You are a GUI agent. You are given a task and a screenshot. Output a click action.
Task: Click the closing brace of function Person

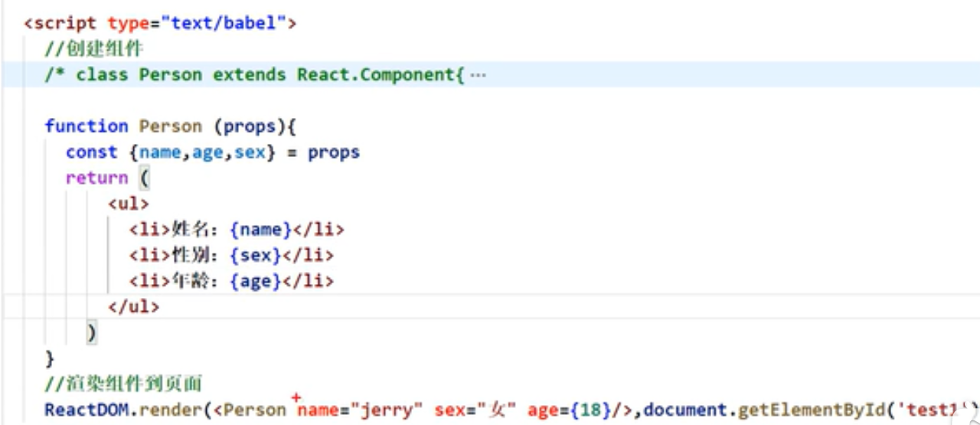(51, 358)
